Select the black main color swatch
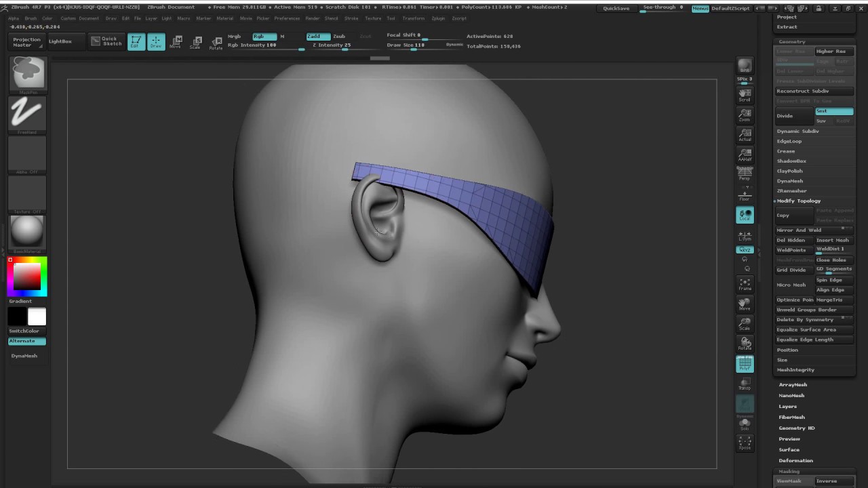Image resolution: width=868 pixels, height=488 pixels. (x=17, y=317)
